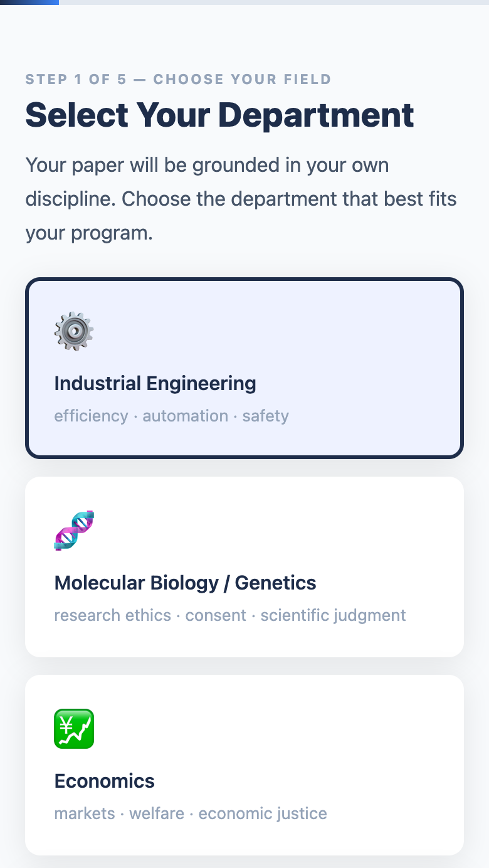The height and width of the screenshot is (868, 489).
Task: Click the department description paragraph
Action: [241, 199]
